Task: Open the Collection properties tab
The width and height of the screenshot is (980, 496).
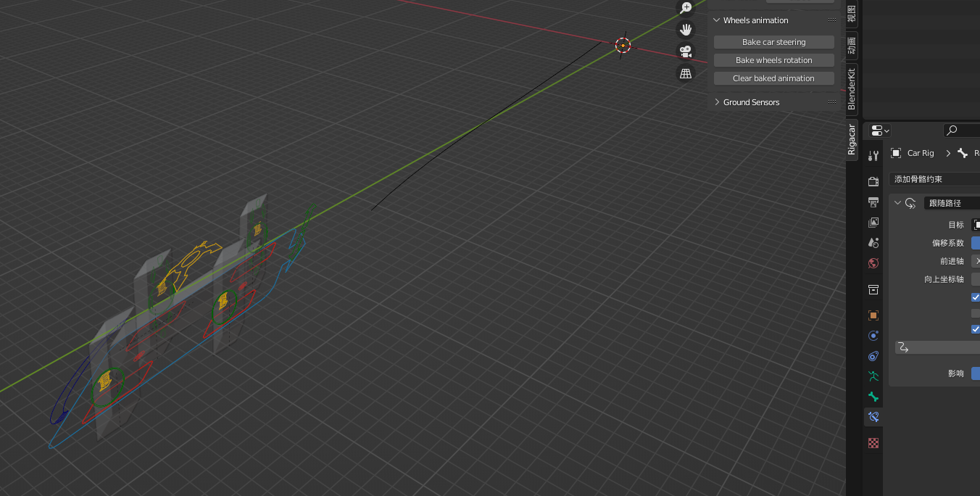Action: click(x=873, y=289)
